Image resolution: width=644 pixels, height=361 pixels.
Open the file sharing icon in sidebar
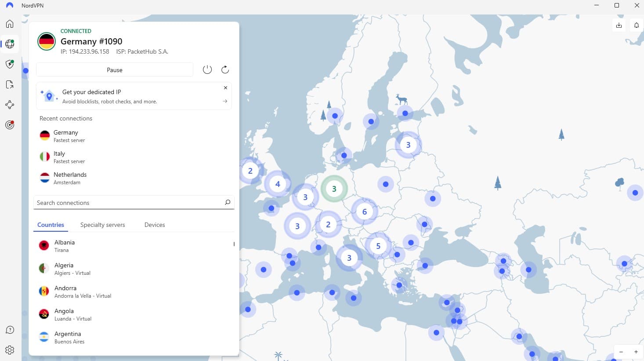click(10, 84)
